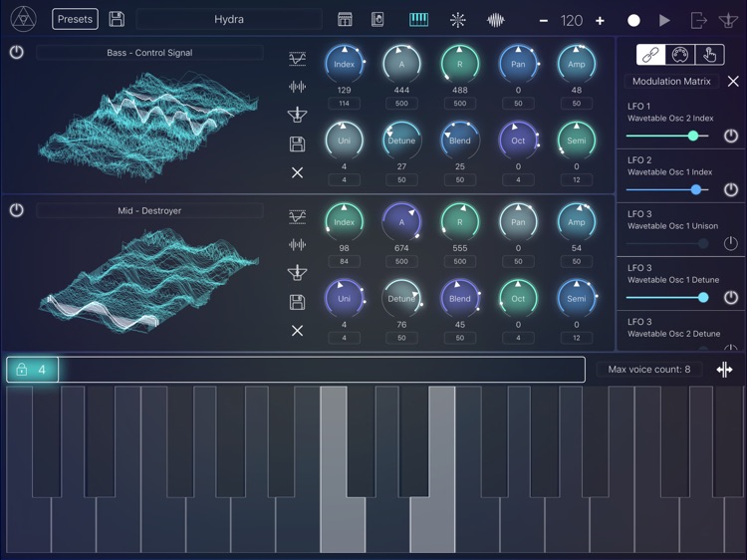
Task: Toggle LFO 1 Osc 2 Index modulation power
Action: pos(731,136)
